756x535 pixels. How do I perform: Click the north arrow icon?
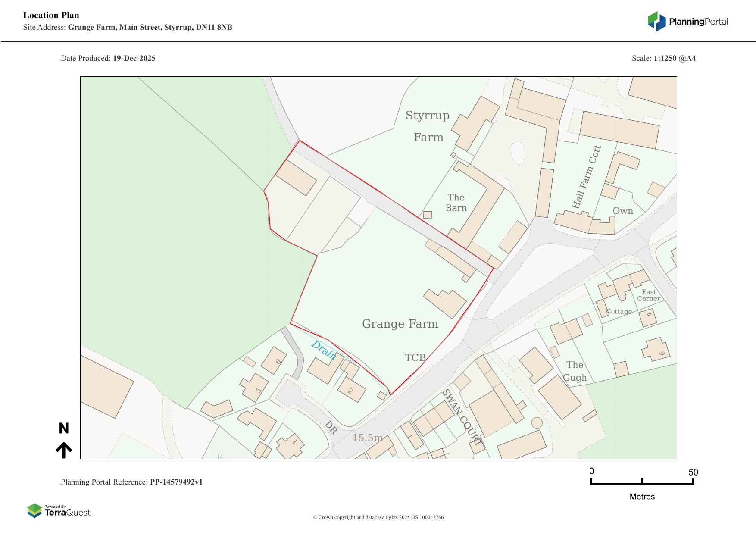pos(64,450)
